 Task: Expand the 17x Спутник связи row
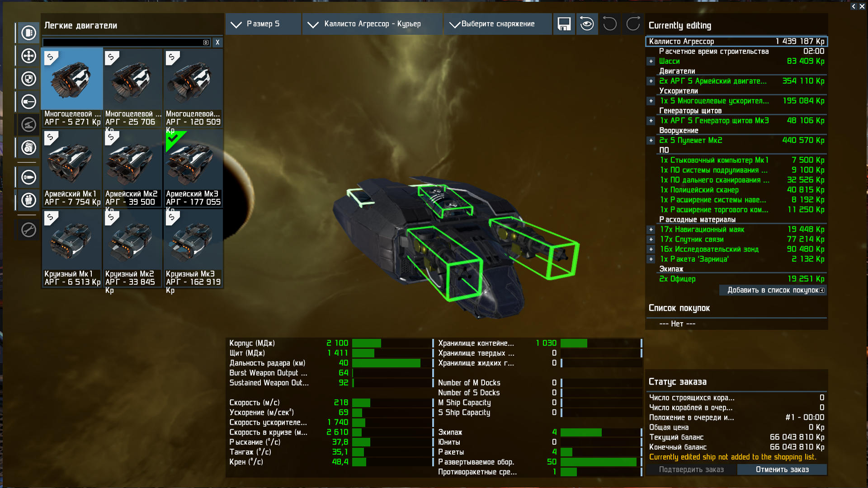[x=651, y=239]
